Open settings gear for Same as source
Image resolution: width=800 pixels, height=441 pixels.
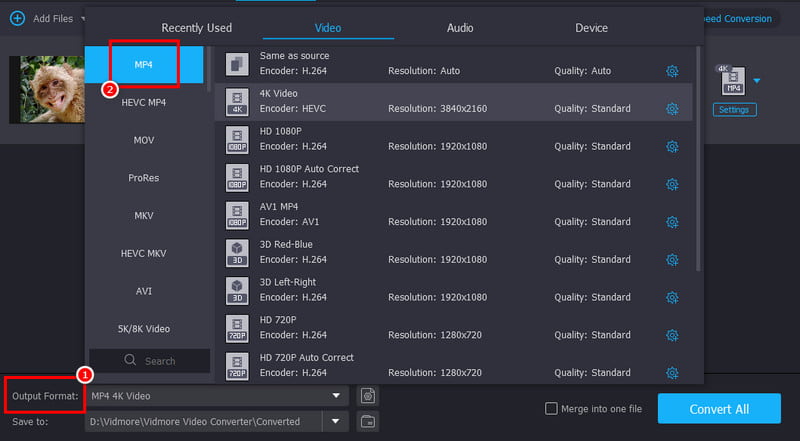(672, 70)
